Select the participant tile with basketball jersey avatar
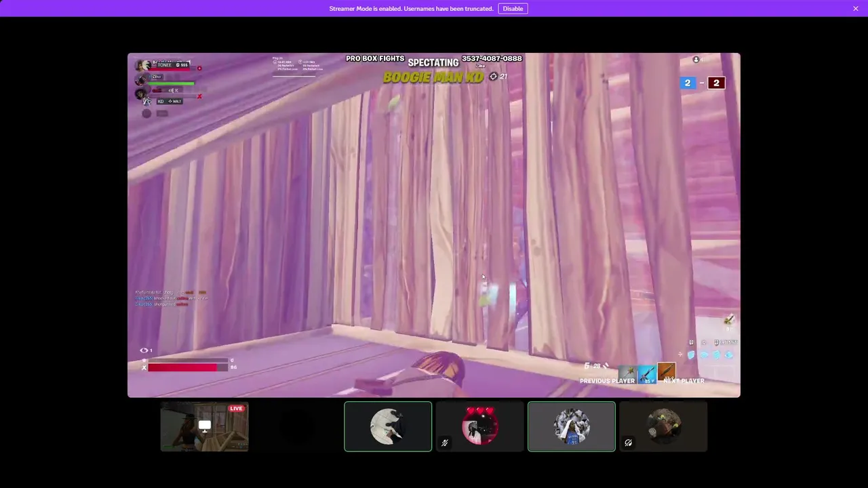 click(572, 426)
